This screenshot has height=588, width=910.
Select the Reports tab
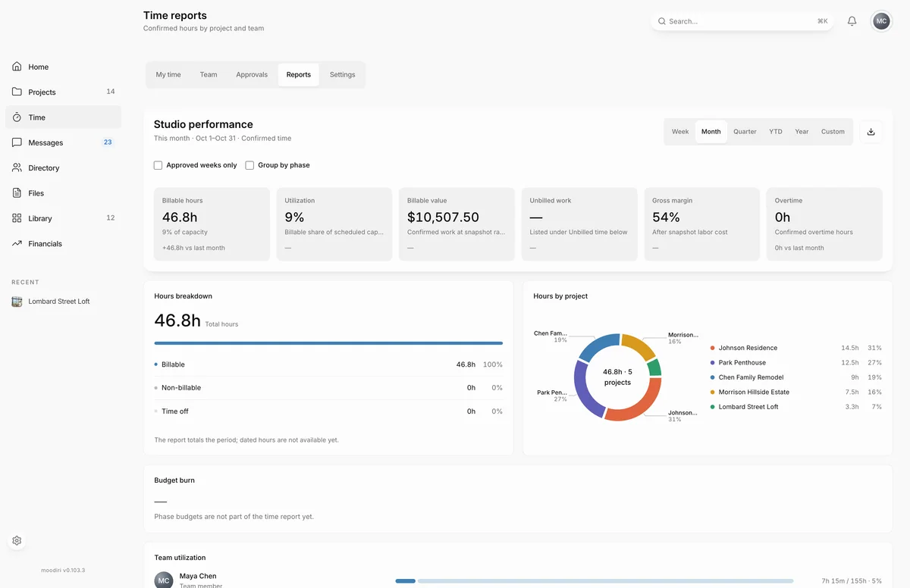click(x=299, y=75)
